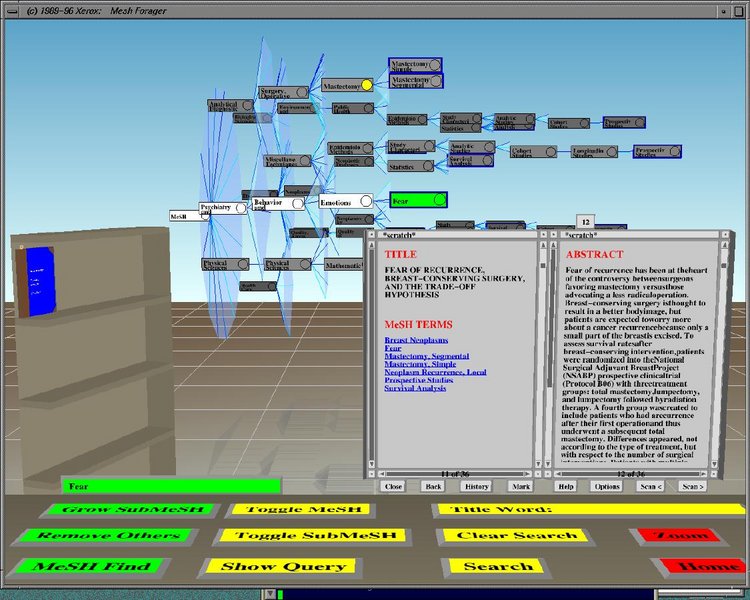Image resolution: width=750 pixels, height=600 pixels.
Task: Click the green Fear node
Action: coord(419,200)
